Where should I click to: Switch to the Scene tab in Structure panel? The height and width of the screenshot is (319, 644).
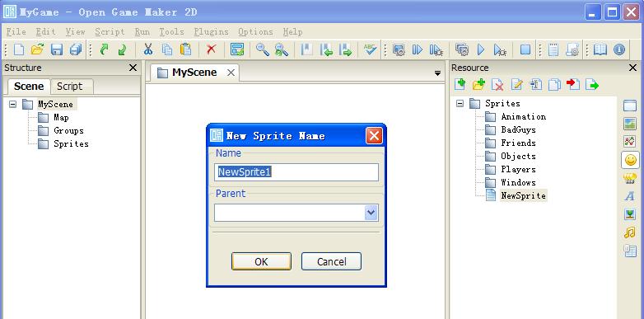coord(29,87)
